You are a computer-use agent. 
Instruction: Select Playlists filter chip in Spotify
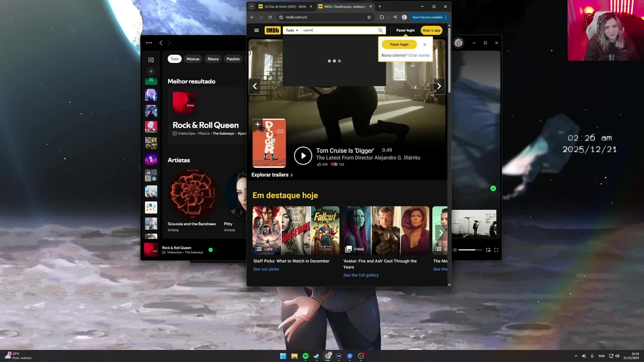click(x=233, y=59)
